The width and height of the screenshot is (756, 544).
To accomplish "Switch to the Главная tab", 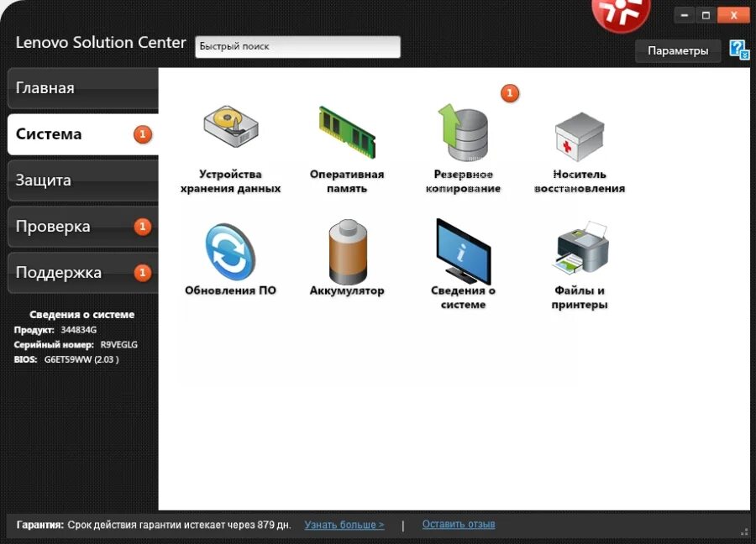I will (x=83, y=88).
